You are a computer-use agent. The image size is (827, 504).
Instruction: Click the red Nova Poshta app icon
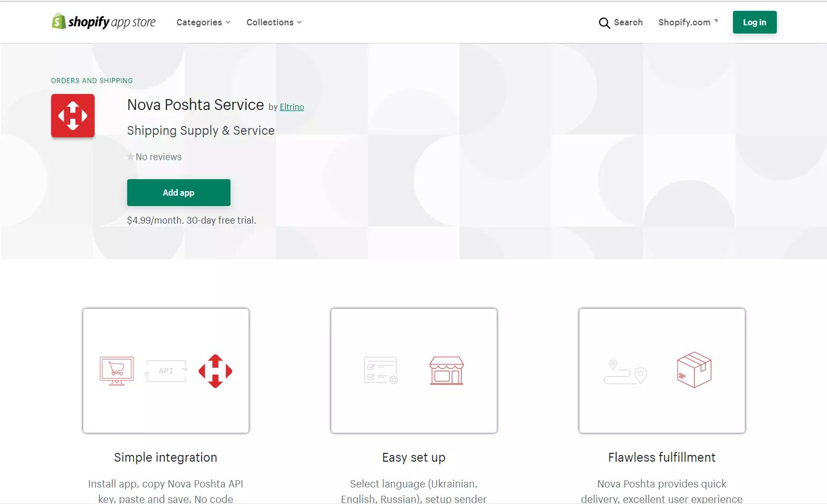73,116
